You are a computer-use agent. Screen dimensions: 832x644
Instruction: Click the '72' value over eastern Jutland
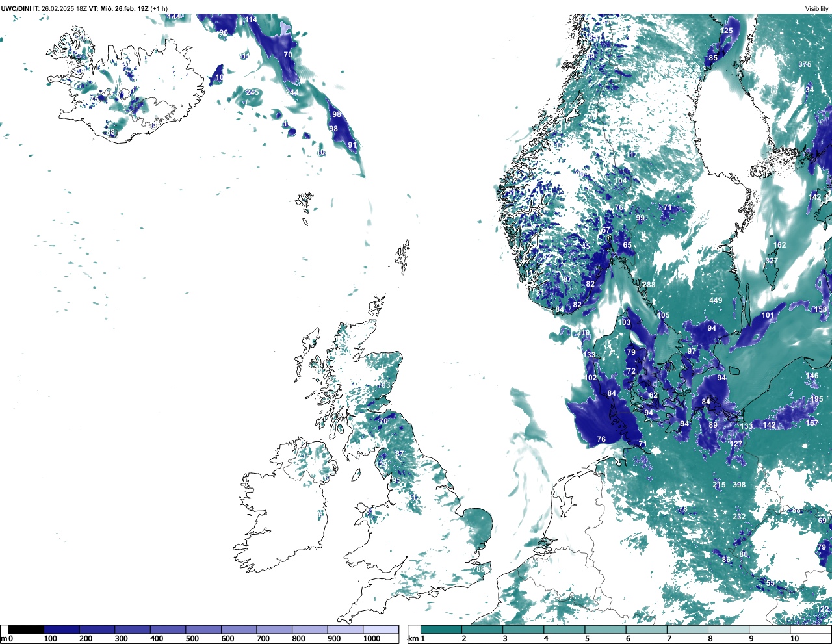pos(631,371)
